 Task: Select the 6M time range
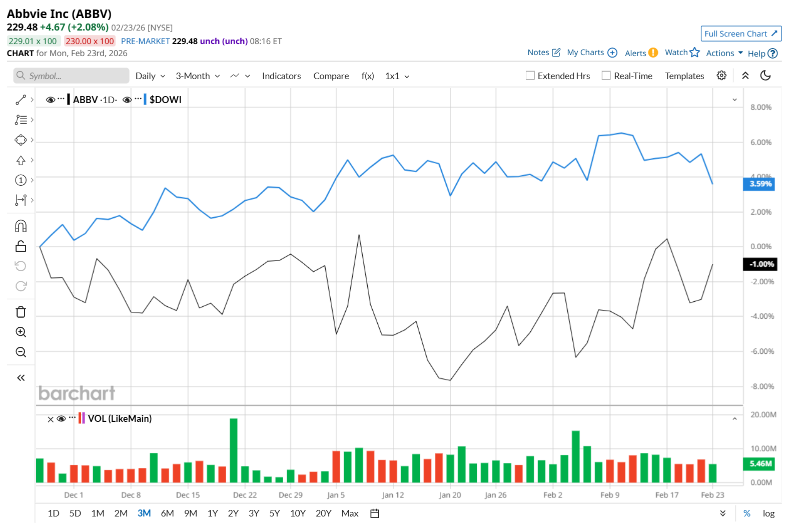pyautogui.click(x=168, y=513)
